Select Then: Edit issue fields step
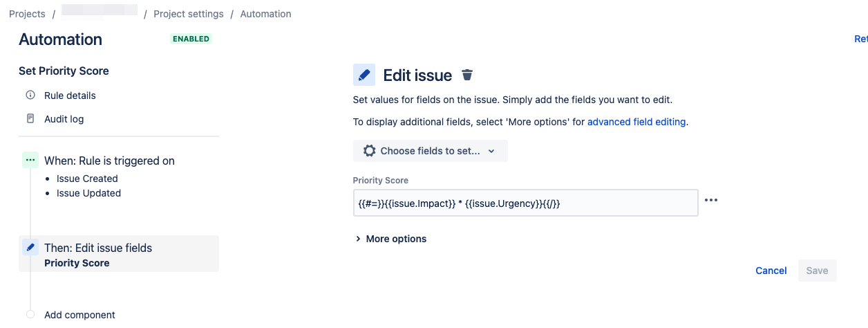Screen dimensions: 868x328 click(x=119, y=253)
